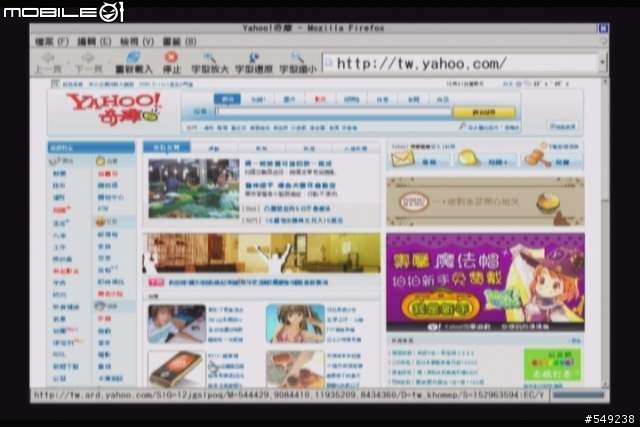The width and height of the screenshot is (640, 427).
Task: Click the page icon in the address bar
Action: tap(329, 63)
